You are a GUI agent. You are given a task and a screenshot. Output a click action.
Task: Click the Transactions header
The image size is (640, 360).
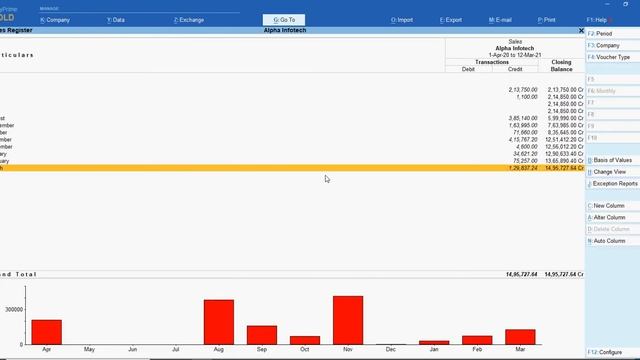click(x=492, y=62)
